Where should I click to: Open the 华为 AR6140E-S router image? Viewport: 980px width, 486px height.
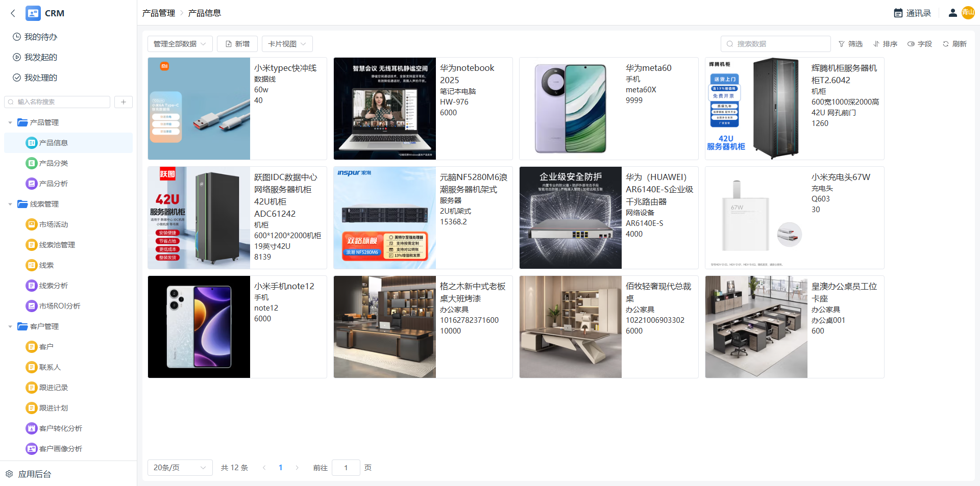(571, 218)
